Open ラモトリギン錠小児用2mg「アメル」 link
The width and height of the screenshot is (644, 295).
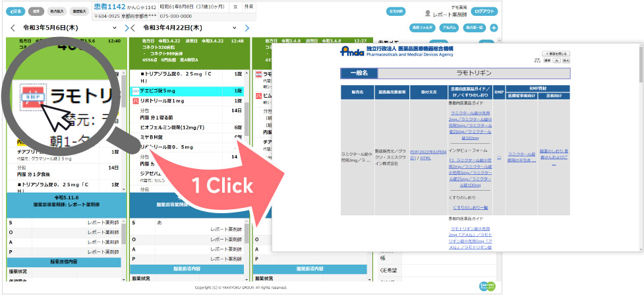470,238
